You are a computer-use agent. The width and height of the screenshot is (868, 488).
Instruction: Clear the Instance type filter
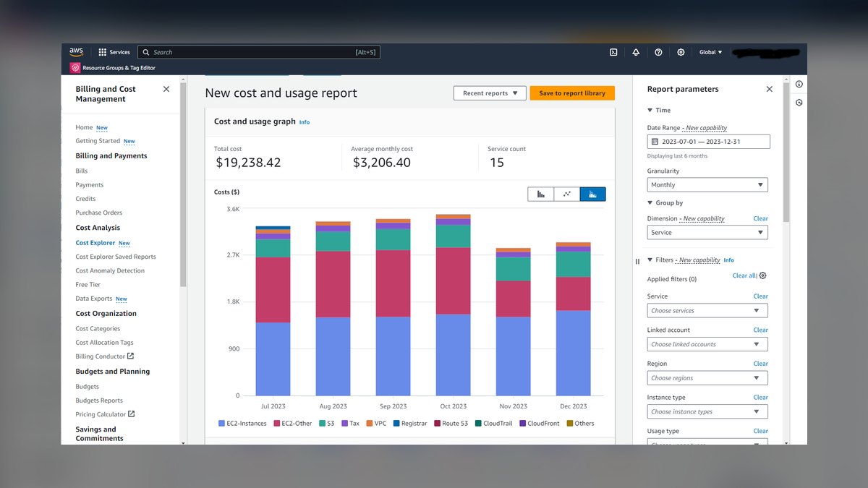pos(760,397)
